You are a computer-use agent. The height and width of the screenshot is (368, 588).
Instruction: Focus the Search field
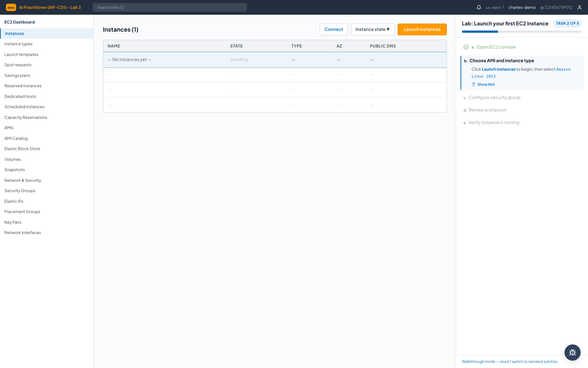(170, 7)
